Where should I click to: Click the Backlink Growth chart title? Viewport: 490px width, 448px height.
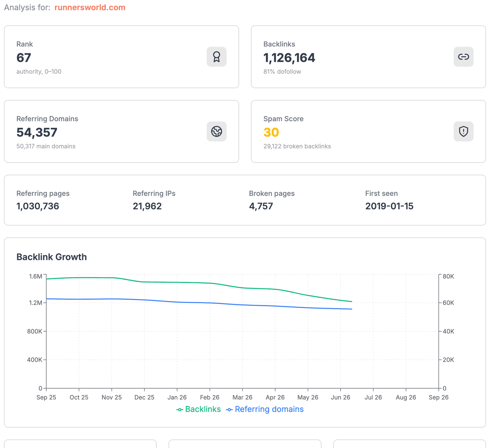(51, 257)
